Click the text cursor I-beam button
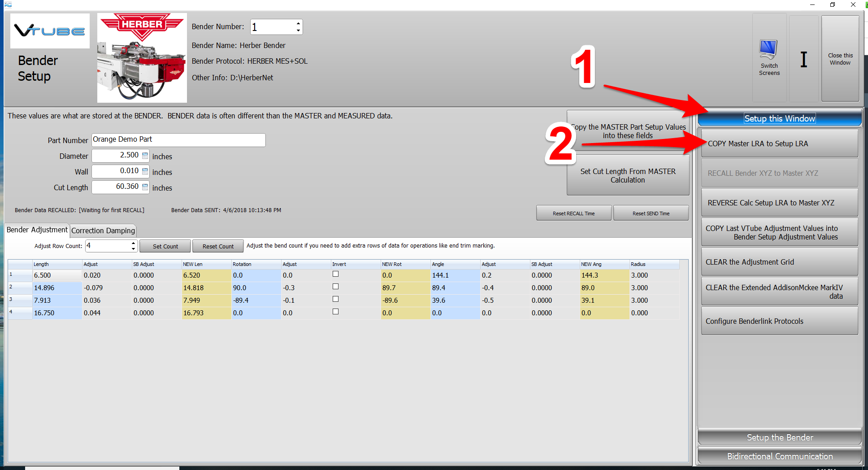Image resolution: width=868 pixels, height=470 pixels. (803, 59)
